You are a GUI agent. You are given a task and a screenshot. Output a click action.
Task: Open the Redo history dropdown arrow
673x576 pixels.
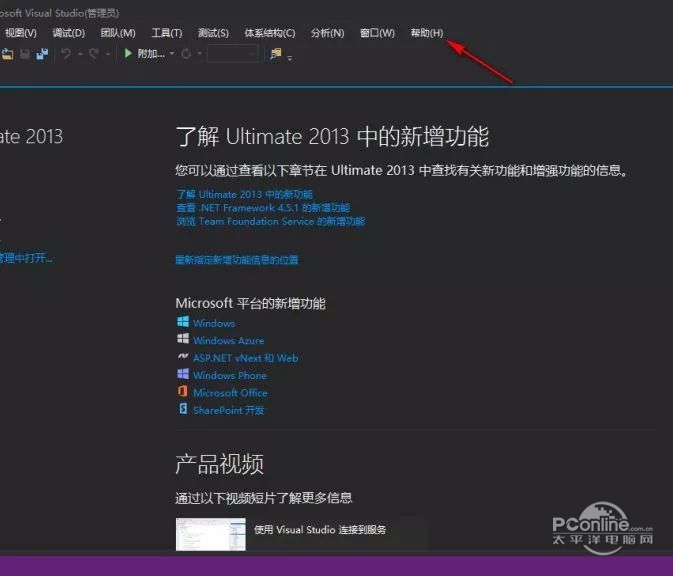(x=108, y=54)
